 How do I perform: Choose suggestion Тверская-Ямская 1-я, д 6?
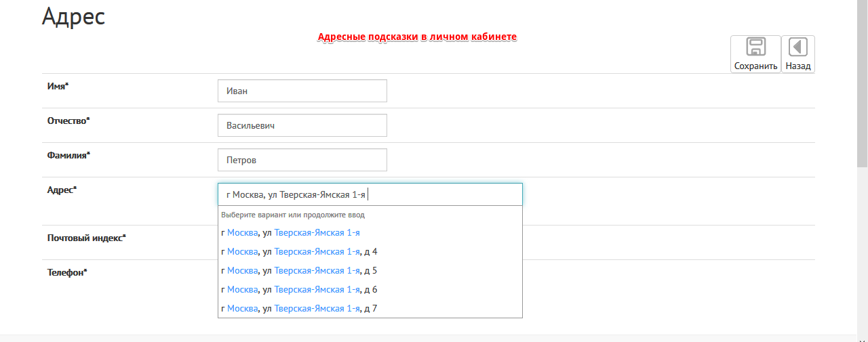pyautogui.click(x=370, y=289)
